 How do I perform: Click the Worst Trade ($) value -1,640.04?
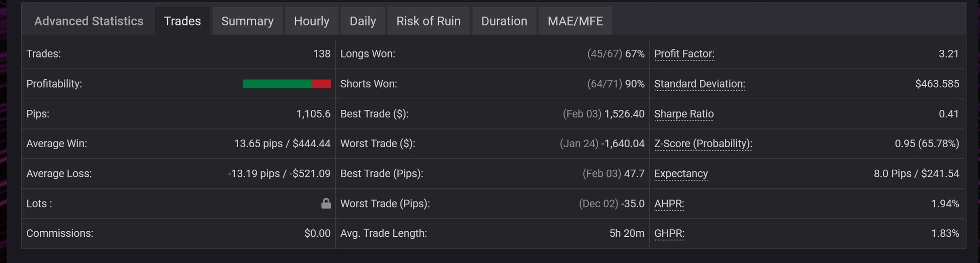(x=622, y=144)
